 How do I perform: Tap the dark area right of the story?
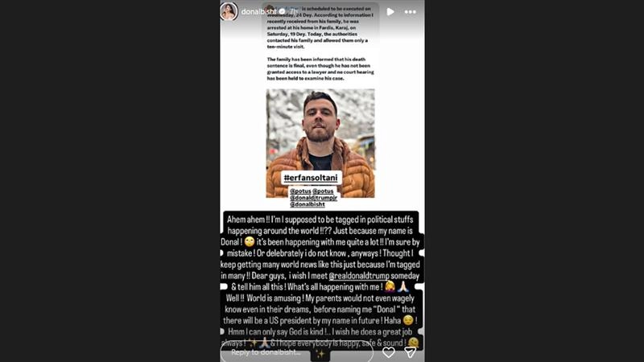[534, 180]
